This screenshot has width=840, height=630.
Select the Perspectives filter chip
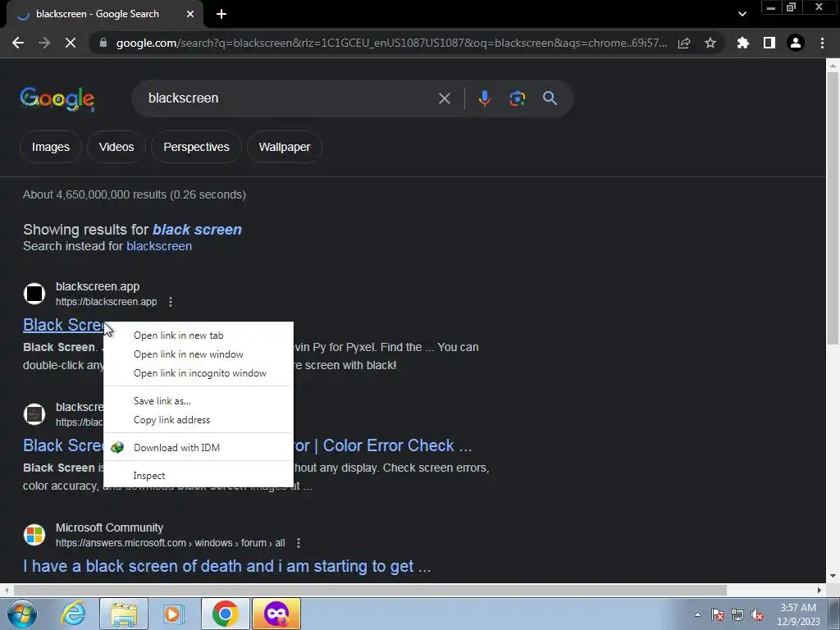click(x=196, y=147)
